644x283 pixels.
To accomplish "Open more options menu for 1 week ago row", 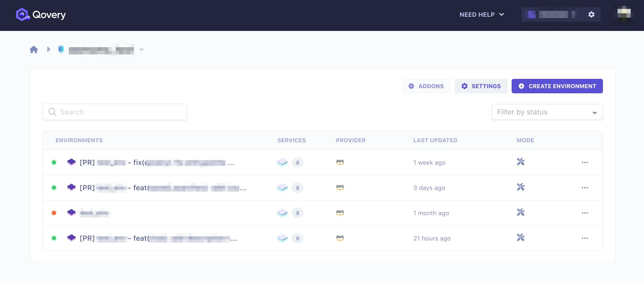I will (x=585, y=162).
